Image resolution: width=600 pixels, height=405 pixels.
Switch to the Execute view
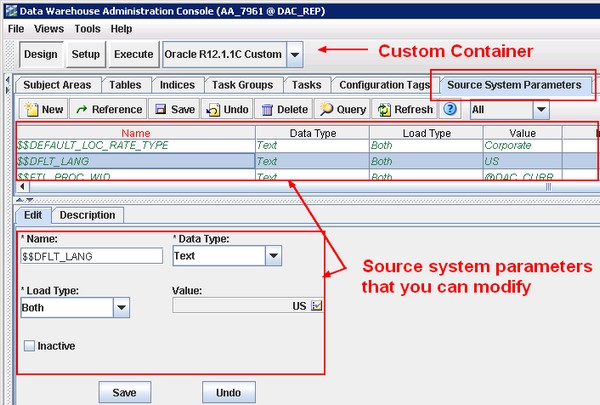click(132, 54)
